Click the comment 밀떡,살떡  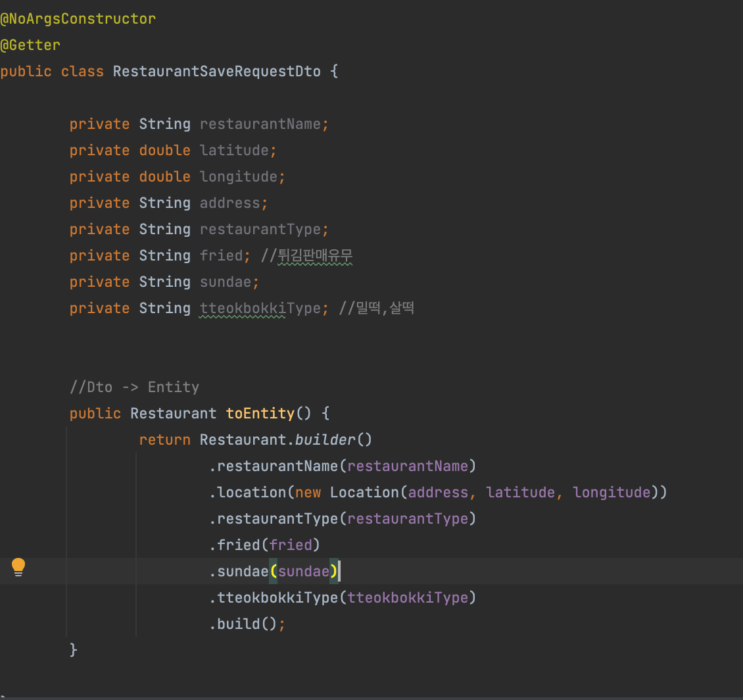point(376,309)
